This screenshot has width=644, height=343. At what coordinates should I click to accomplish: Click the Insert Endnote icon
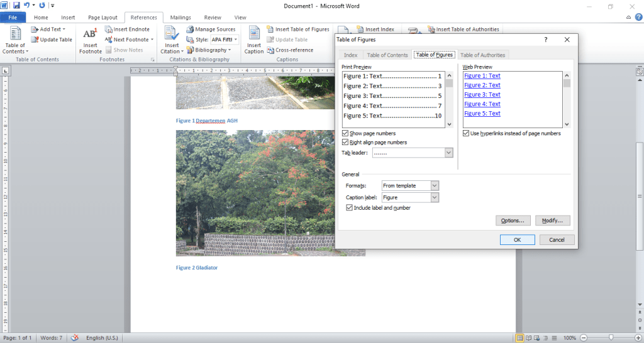pyautogui.click(x=109, y=30)
